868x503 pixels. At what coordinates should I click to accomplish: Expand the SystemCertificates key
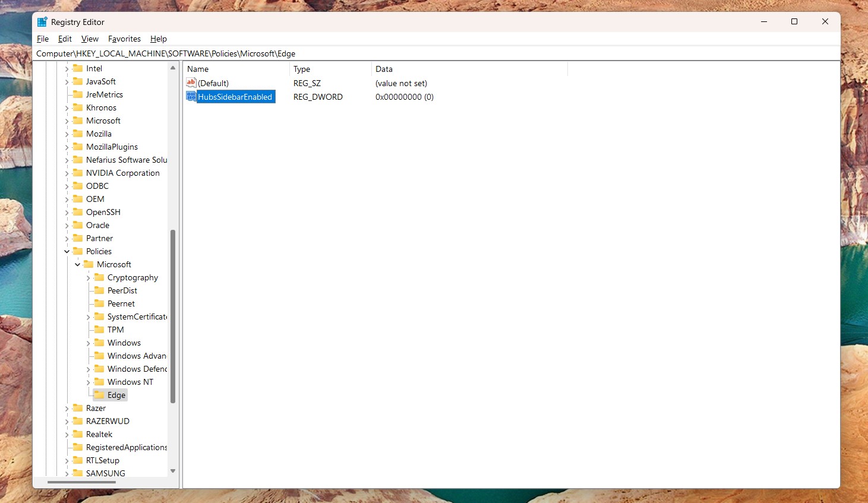(88, 317)
